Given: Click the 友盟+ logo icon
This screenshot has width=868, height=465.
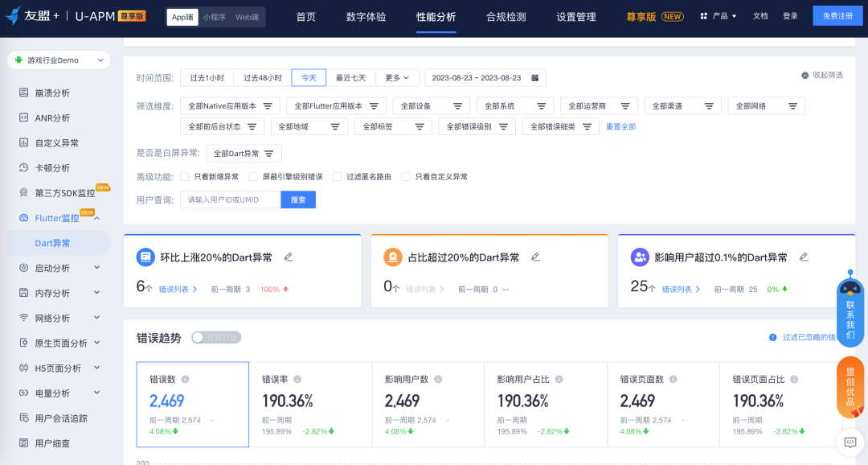Looking at the screenshot, I should pos(14,15).
